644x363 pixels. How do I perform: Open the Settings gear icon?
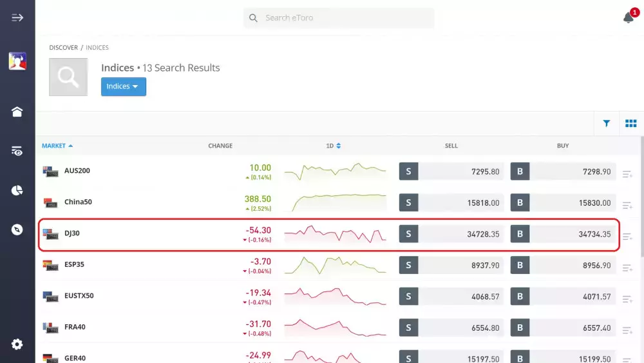click(17, 344)
